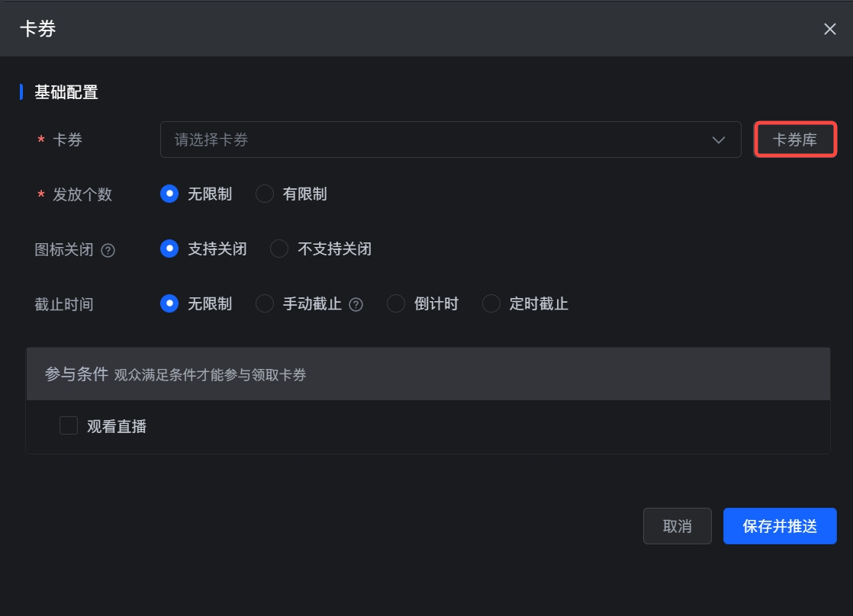The width and height of the screenshot is (853, 616).
Task: Open the 卡券库 coupon library
Action: 795,140
